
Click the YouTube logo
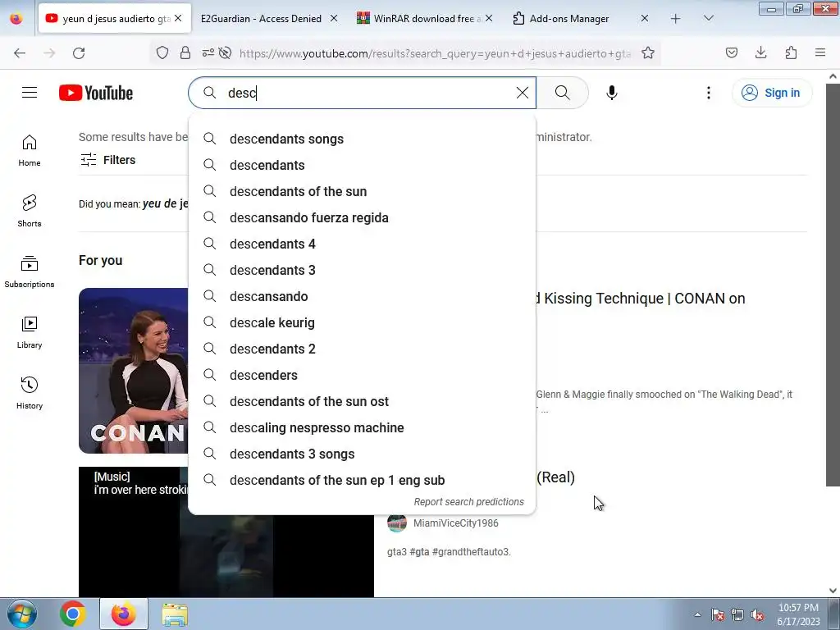pyautogui.click(x=96, y=93)
